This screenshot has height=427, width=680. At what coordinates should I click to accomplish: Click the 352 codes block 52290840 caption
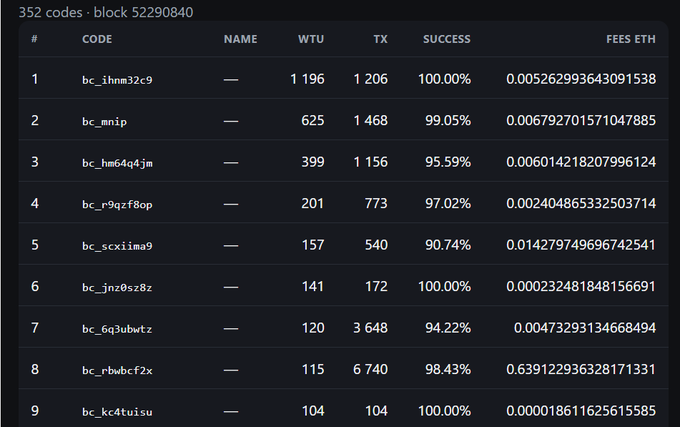(x=106, y=12)
